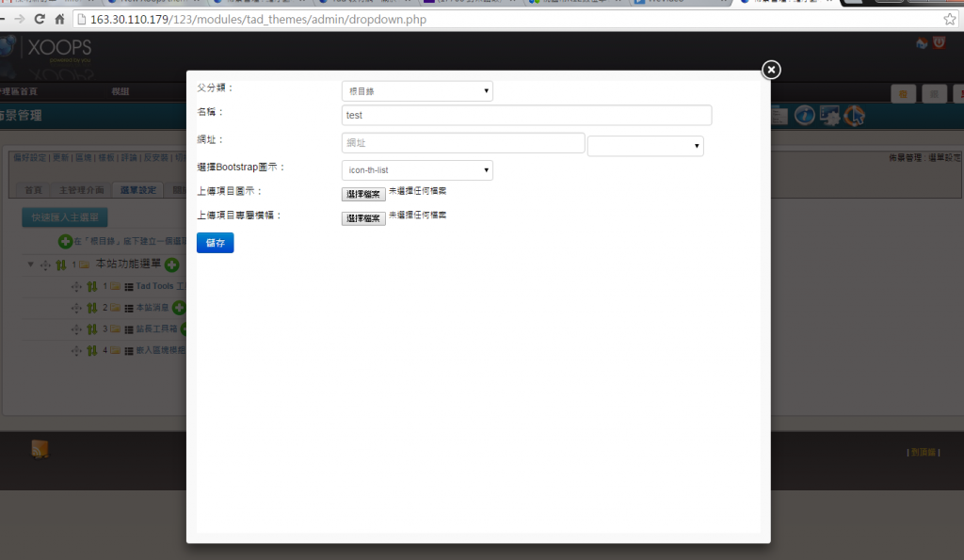The width and height of the screenshot is (964, 560).
Task: Open the Bootstrap icon dropdown icon-th-list
Action: point(417,170)
